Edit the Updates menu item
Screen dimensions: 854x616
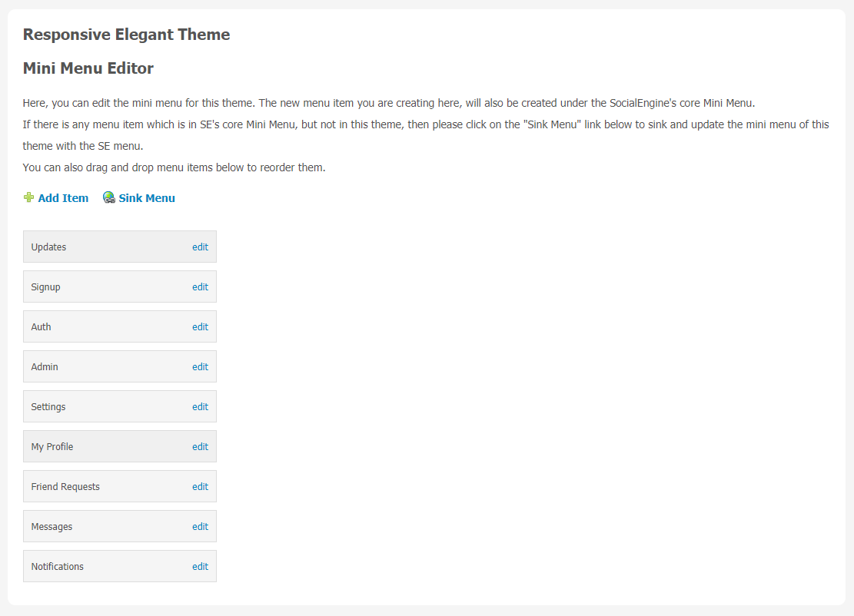(200, 247)
